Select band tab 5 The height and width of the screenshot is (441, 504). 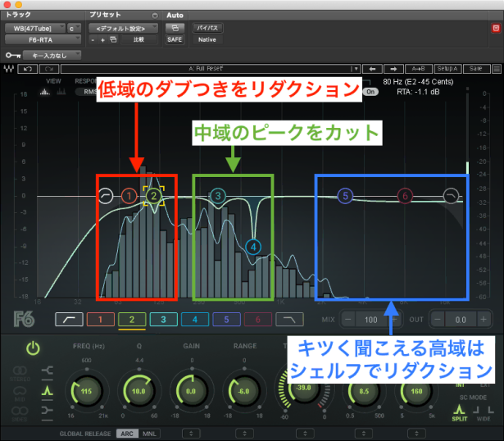pos(226,320)
